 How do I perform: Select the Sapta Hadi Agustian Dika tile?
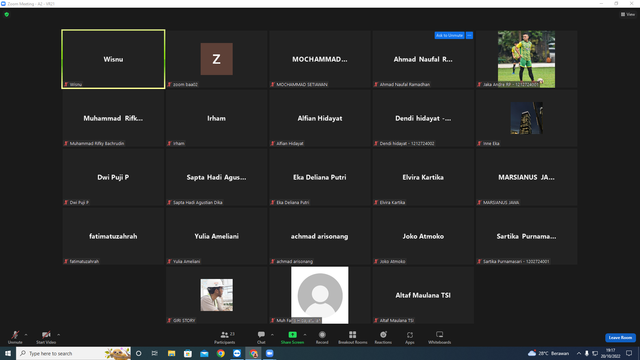pyautogui.click(x=217, y=177)
